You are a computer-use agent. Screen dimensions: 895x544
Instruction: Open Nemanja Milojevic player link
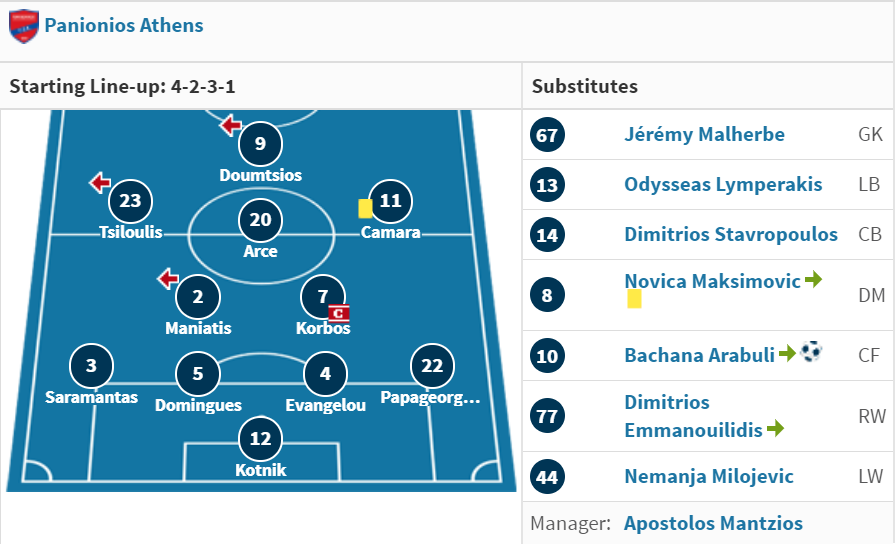[709, 476]
